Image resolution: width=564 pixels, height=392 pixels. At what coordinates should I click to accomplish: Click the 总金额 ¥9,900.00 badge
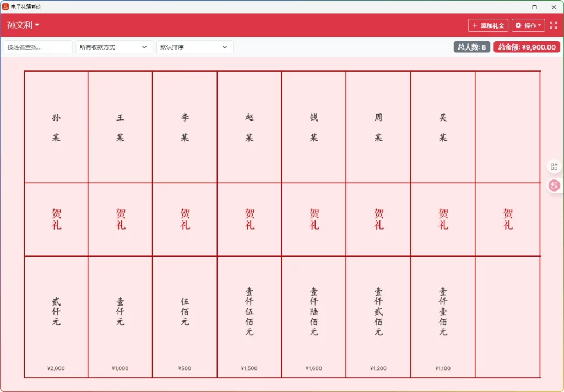coord(527,47)
